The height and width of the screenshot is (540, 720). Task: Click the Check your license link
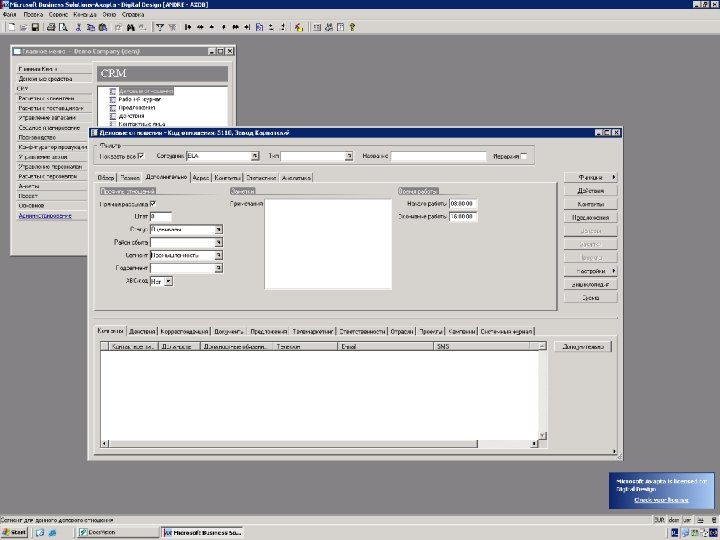[661, 500]
